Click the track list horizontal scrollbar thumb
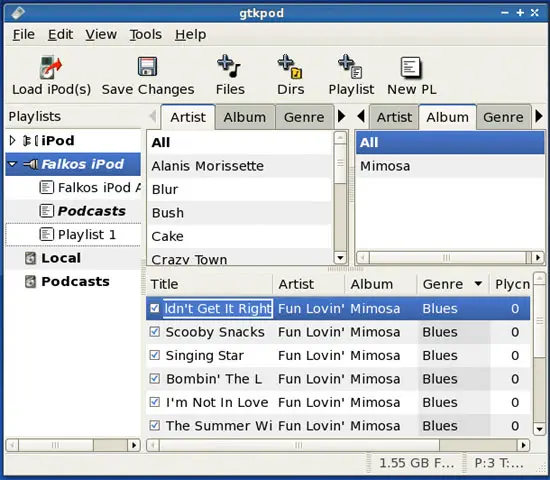550x480 pixels. tap(300, 445)
